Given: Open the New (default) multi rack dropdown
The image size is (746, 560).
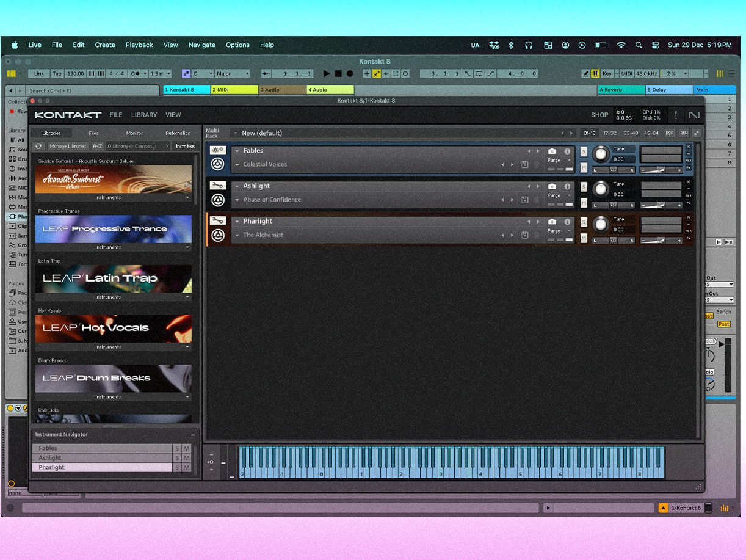Looking at the screenshot, I should click(x=236, y=133).
